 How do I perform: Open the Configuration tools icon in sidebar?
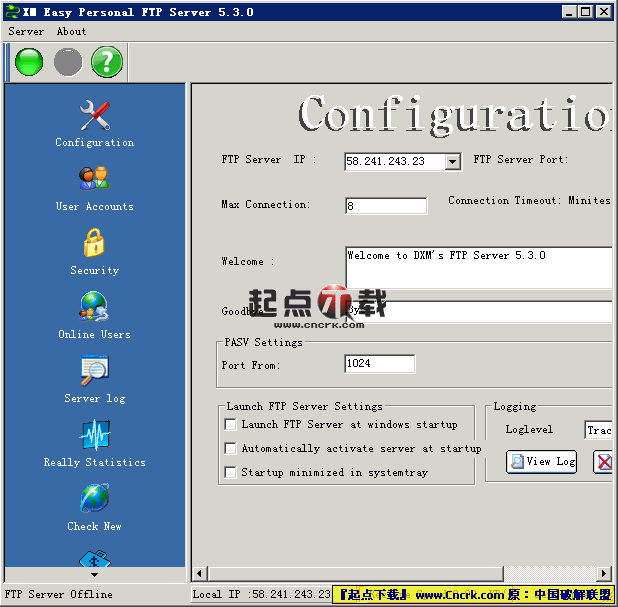pos(95,115)
